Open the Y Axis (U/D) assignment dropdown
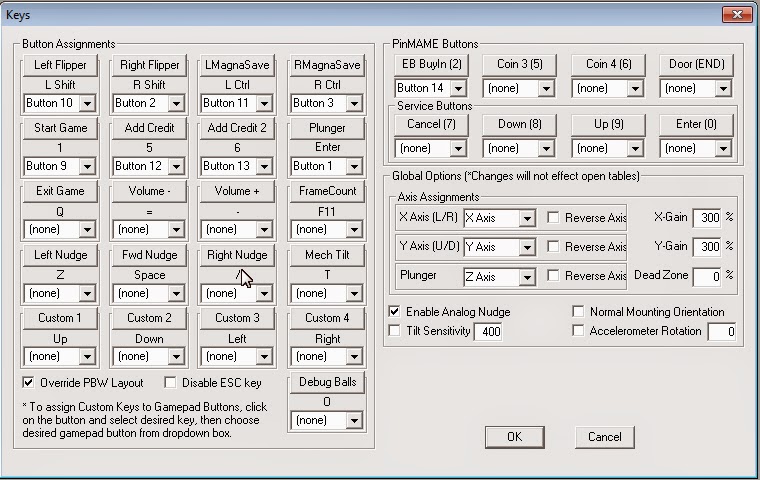The height and width of the screenshot is (480, 760). 527,248
